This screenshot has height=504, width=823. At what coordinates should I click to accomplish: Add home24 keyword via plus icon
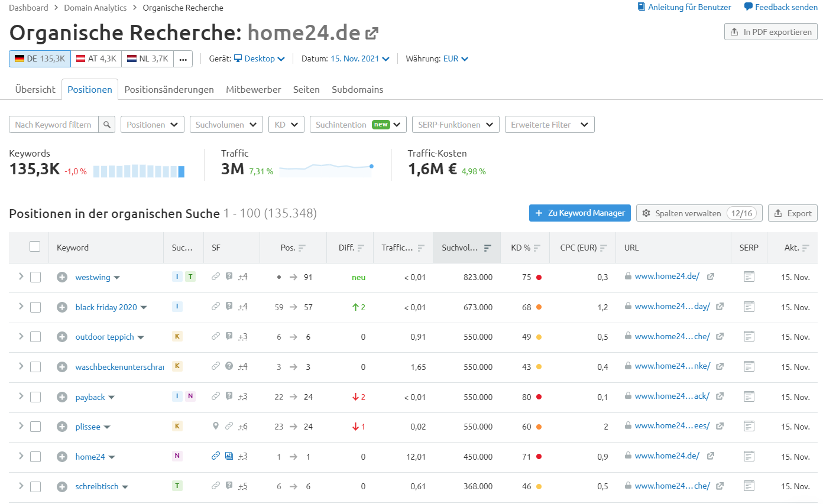tap(62, 457)
